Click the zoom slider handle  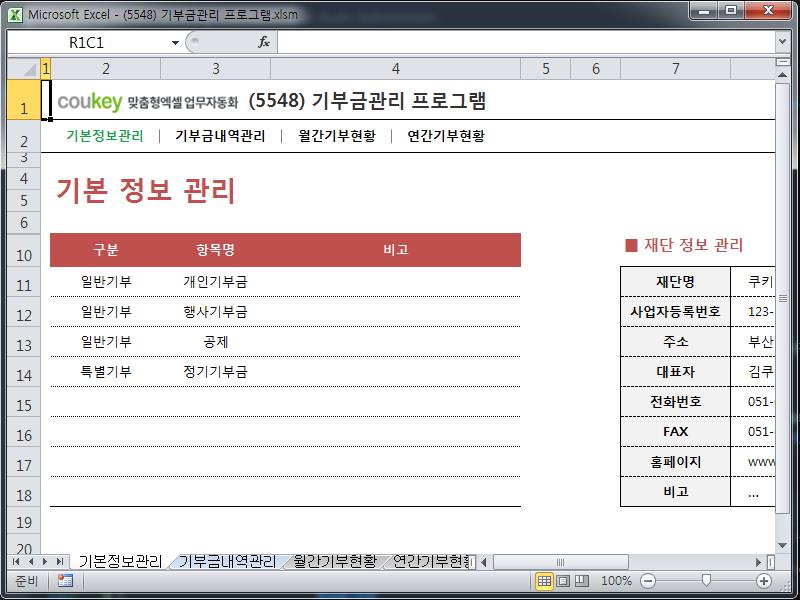[x=706, y=580]
